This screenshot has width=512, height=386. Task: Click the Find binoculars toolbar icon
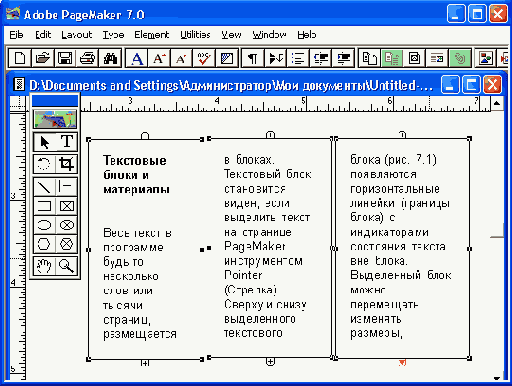point(110,58)
